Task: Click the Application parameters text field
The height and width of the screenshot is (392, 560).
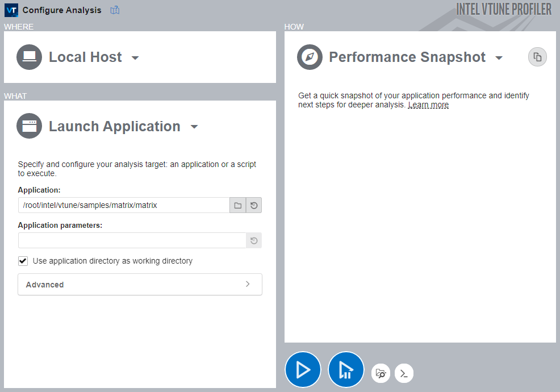Action: [132, 240]
